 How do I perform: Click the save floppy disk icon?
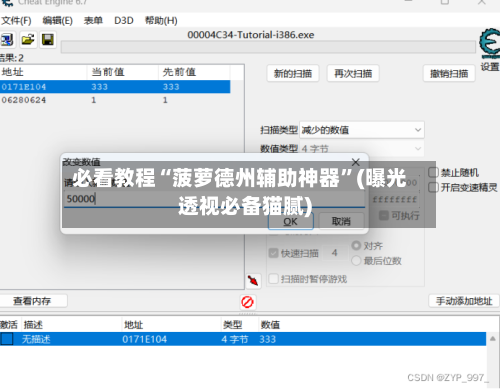click(x=48, y=40)
